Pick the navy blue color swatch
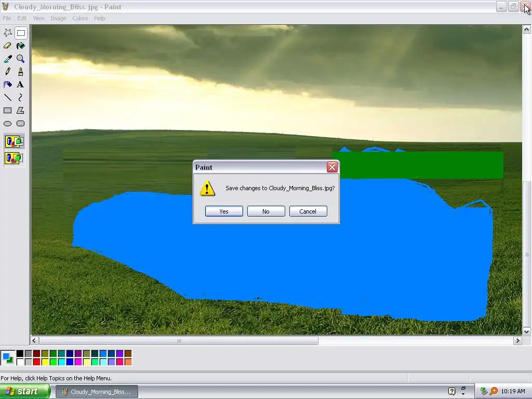Viewport: 532px width, 399px height. (x=70, y=354)
